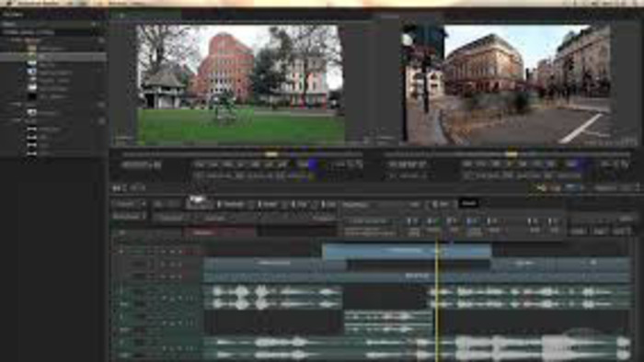Click the white icon in the timeline toolbar
The height and width of the screenshot is (362, 644).
(197, 202)
